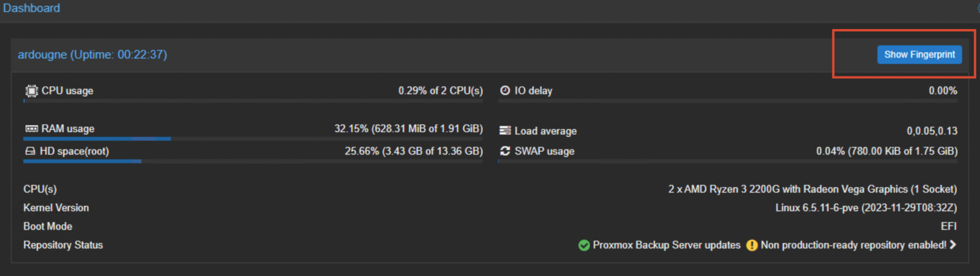980x276 pixels.
Task: Click the RAM usage progress bar
Action: [x=253, y=139]
